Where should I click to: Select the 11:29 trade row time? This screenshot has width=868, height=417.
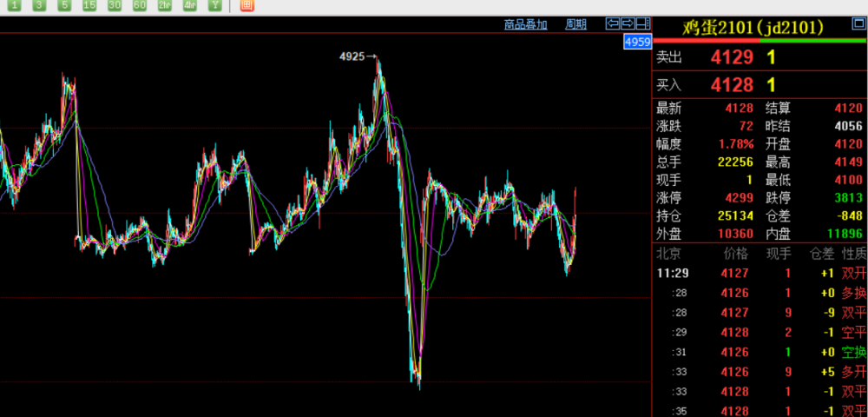coord(672,273)
